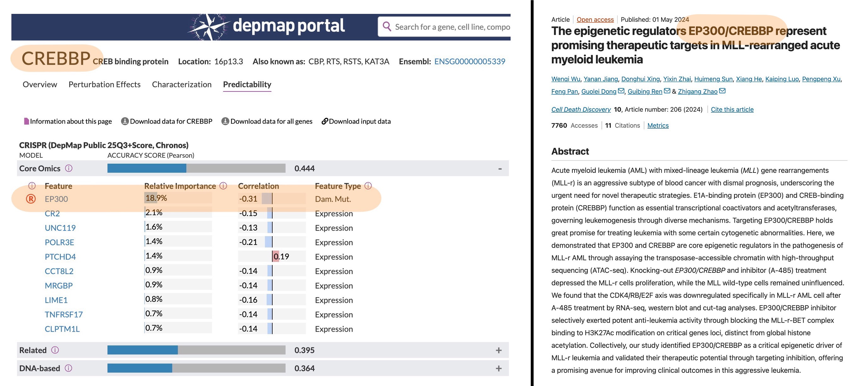Click Core Omics info icon

click(x=69, y=168)
